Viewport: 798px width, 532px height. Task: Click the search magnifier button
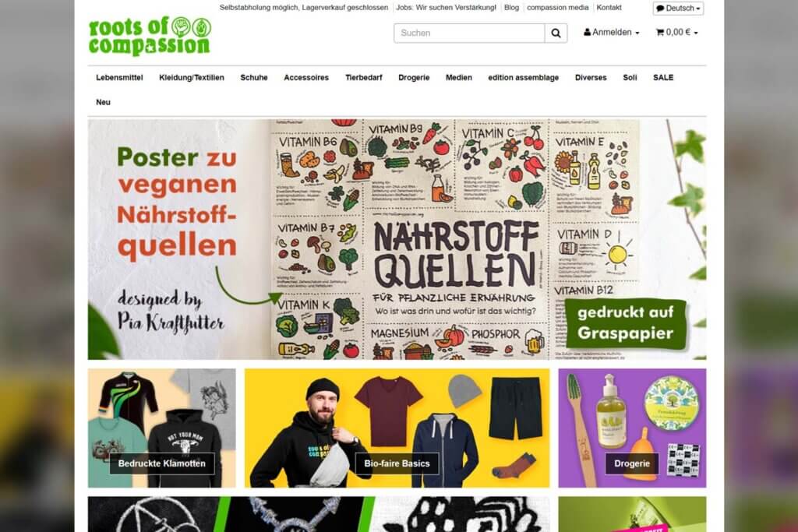pos(556,33)
